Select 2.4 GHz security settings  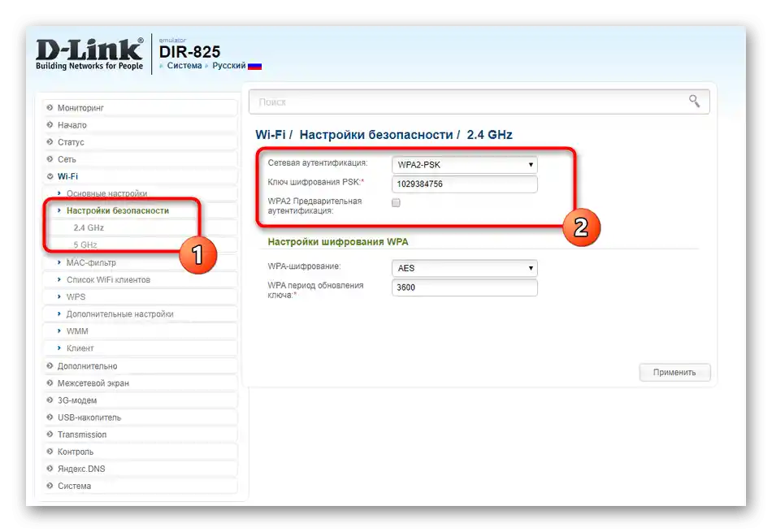(x=89, y=227)
